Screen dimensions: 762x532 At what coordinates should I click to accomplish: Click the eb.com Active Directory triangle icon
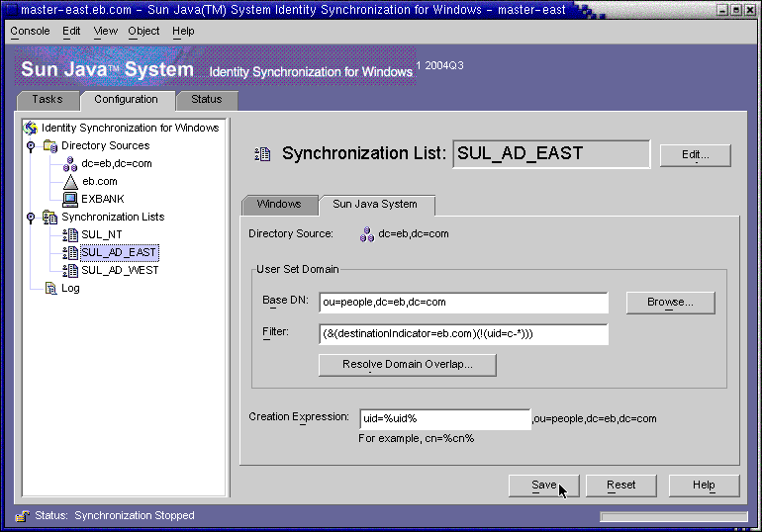click(70, 182)
